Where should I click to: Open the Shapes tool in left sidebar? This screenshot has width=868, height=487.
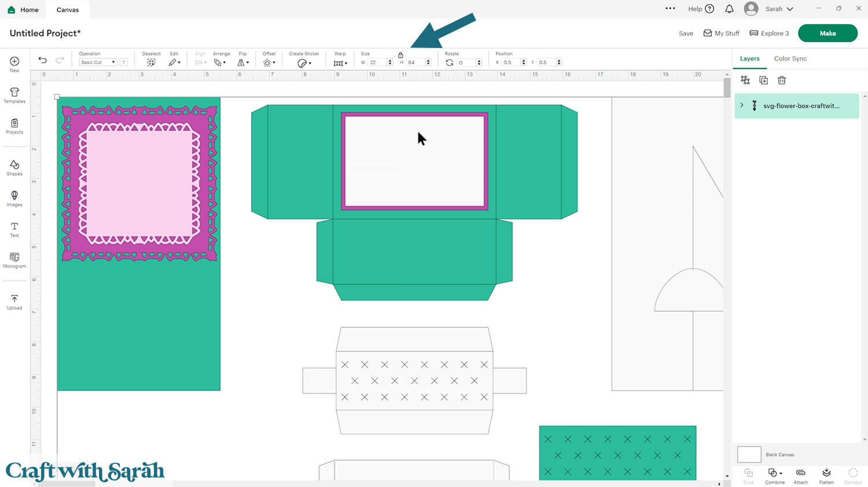[14, 168]
